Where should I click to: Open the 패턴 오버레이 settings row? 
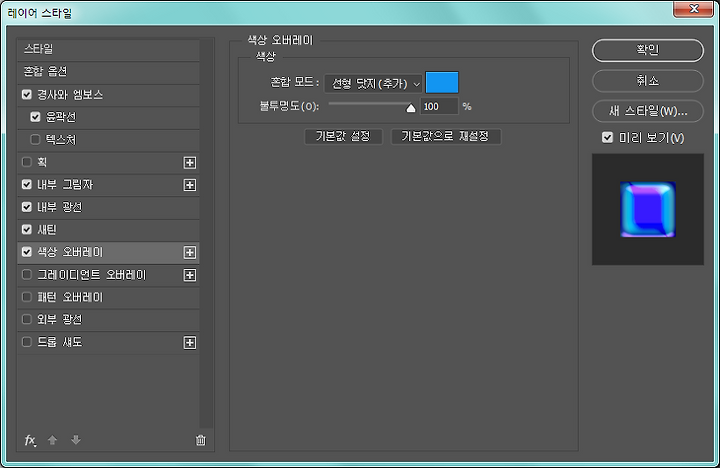108,297
